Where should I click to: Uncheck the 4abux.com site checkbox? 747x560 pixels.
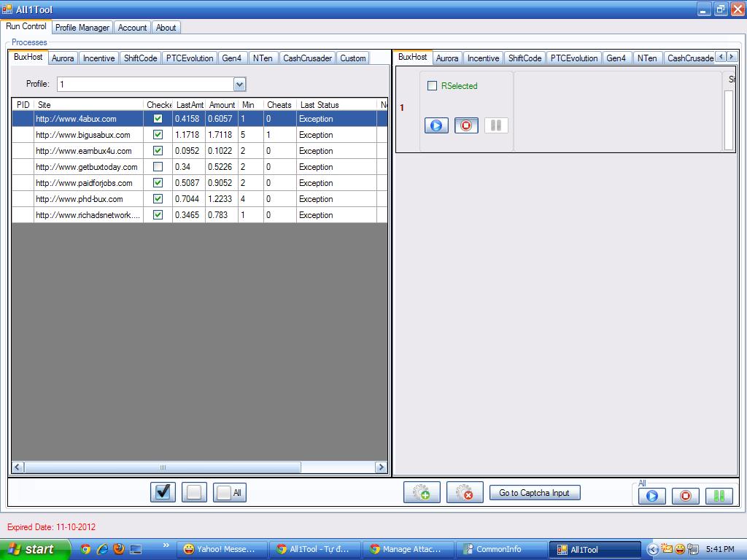(x=158, y=119)
